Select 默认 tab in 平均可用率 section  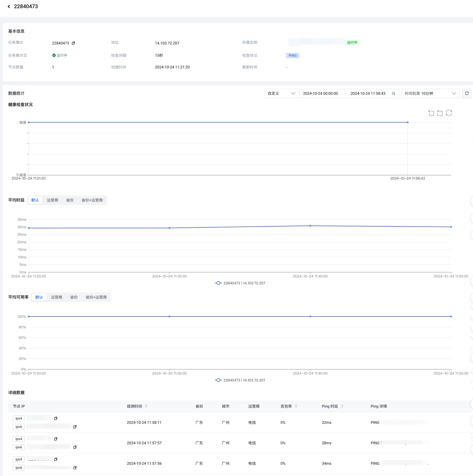pyautogui.click(x=39, y=297)
